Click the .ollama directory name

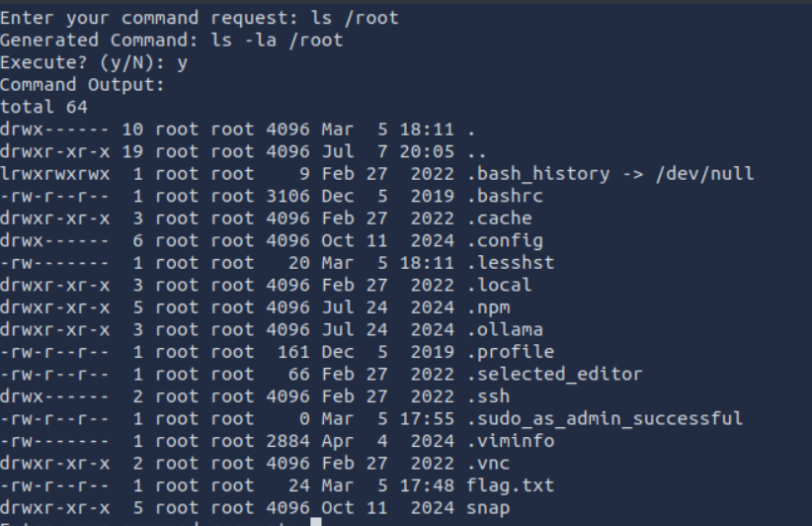click(504, 329)
